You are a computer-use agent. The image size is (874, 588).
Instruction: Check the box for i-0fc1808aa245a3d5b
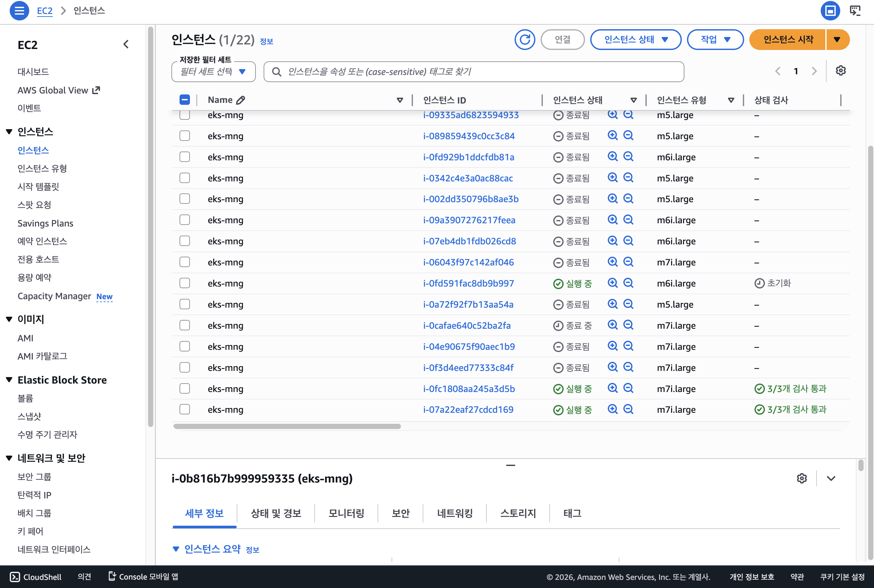(x=184, y=388)
